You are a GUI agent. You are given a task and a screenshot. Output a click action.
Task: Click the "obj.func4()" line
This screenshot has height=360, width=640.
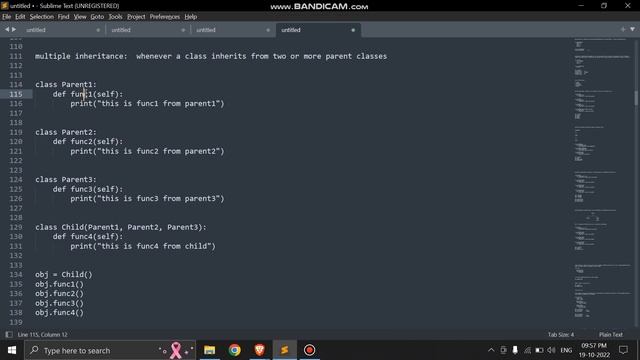(x=59, y=313)
